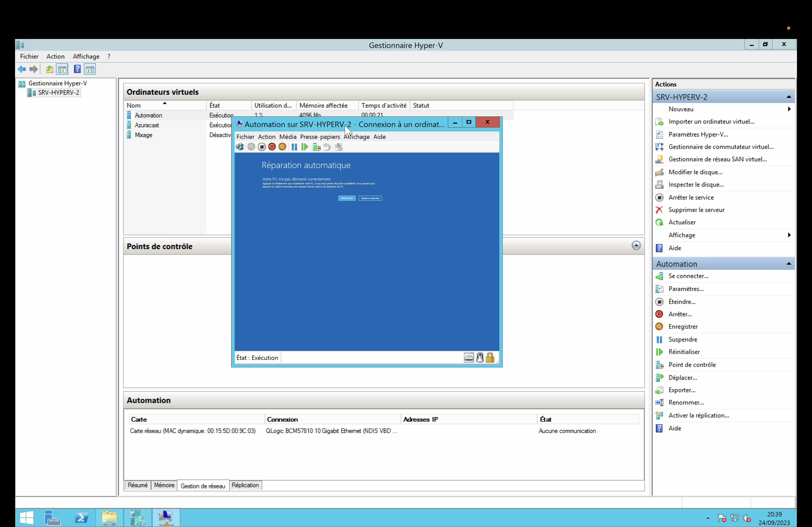The width and height of the screenshot is (812, 527).
Task: Click Ctrl+Alt+Del icon in VM connection toolbar
Action: point(240,147)
